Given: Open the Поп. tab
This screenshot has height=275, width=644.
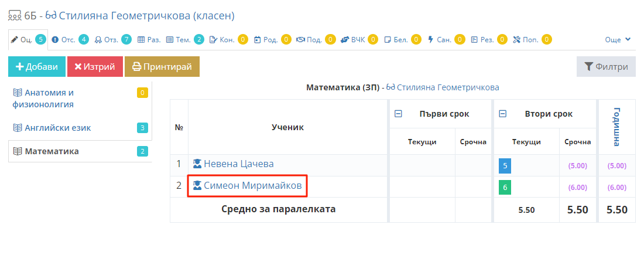Looking at the screenshot, I should point(532,40).
